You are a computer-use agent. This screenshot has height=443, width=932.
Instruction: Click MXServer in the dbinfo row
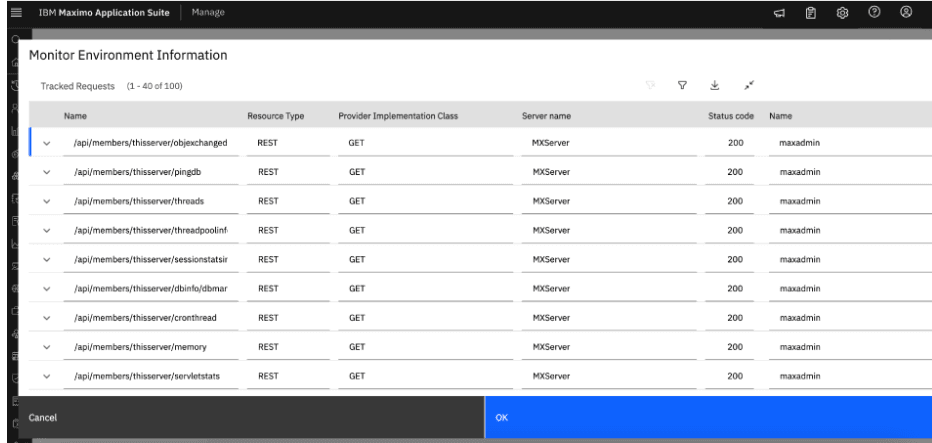point(551,289)
